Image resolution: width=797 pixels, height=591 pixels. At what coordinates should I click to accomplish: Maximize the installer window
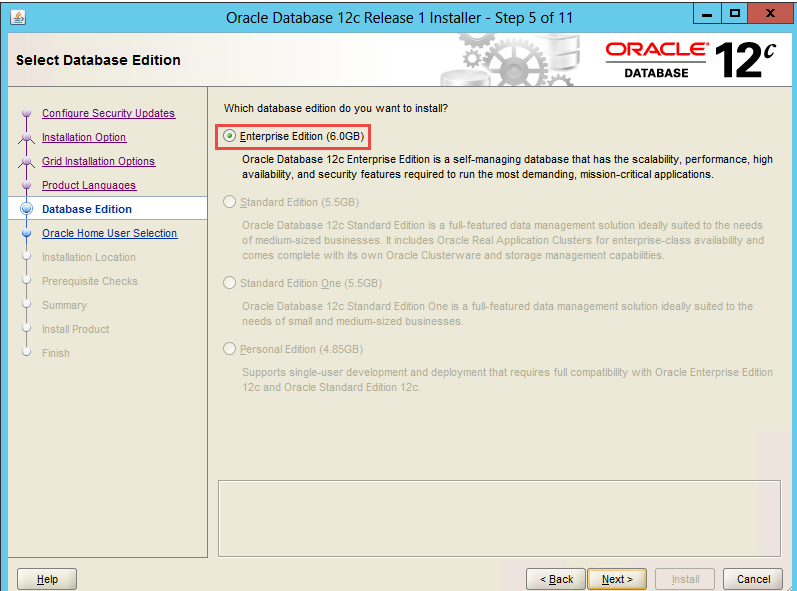pyautogui.click(x=735, y=16)
